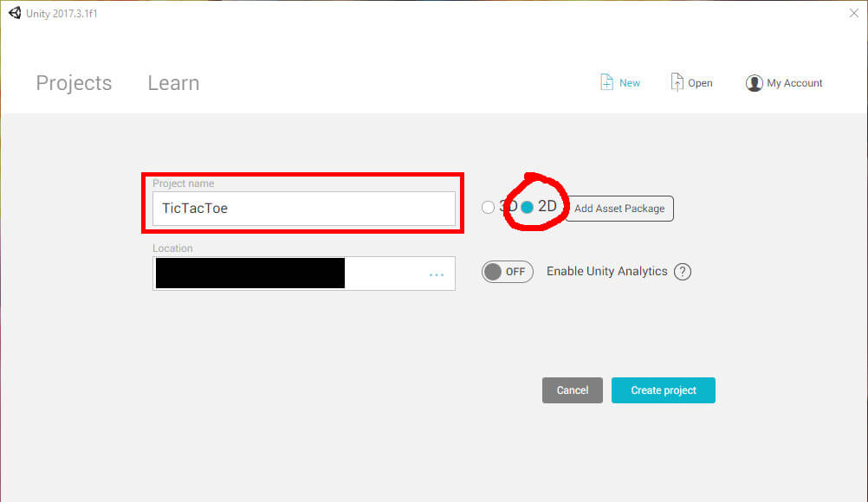868x502 pixels.
Task: Select the 2D radio button
Action: click(x=527, y=207)
